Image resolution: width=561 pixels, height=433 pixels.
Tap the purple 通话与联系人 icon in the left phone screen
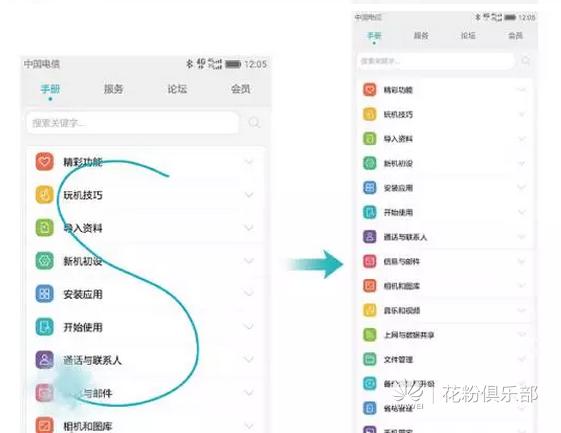[x=44, y=360]
